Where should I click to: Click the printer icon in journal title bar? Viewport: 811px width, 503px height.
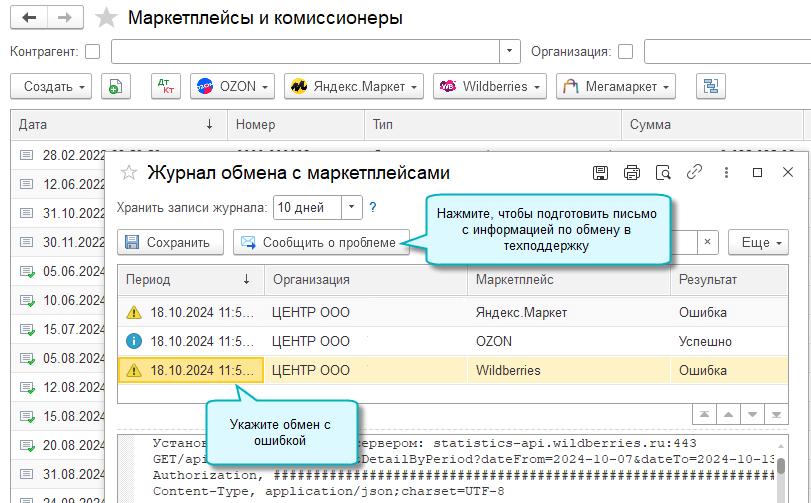click(x=632, y=173)
